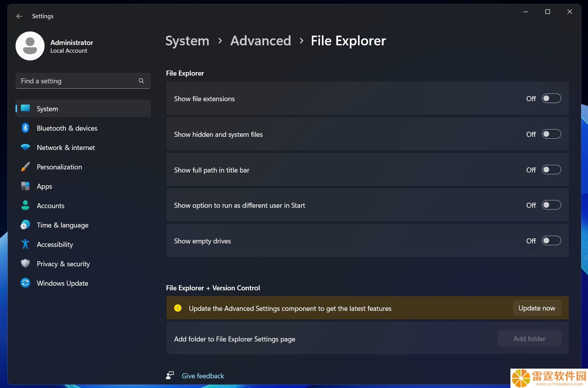
Task: Close the Settings window
Action: click(570, 12)
